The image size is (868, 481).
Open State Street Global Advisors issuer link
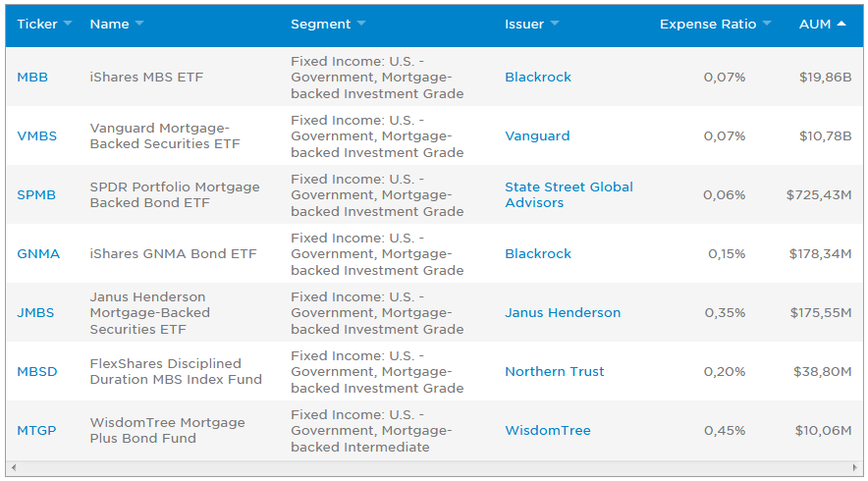point(569,194)
